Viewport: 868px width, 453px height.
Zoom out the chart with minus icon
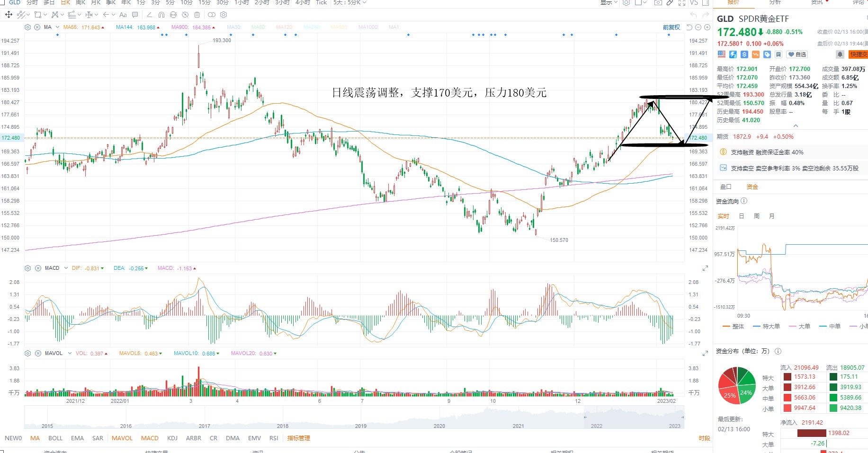click(x=698, y=27)
